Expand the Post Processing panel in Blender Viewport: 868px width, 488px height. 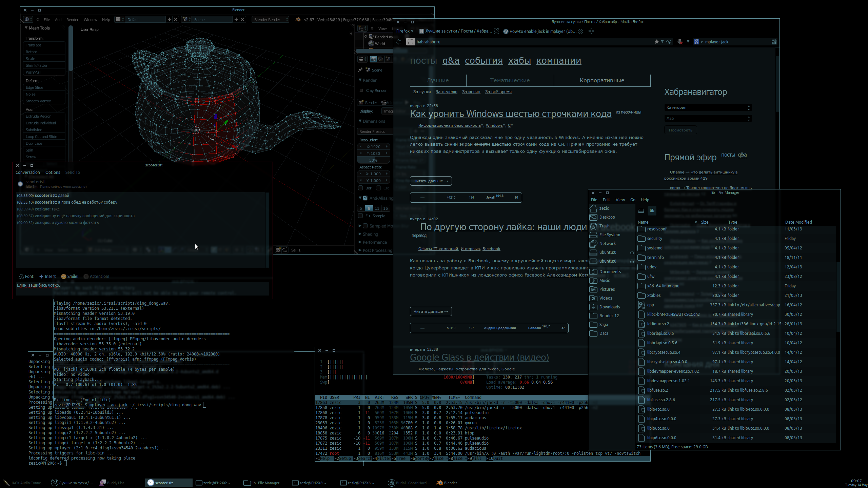point(360,250)
